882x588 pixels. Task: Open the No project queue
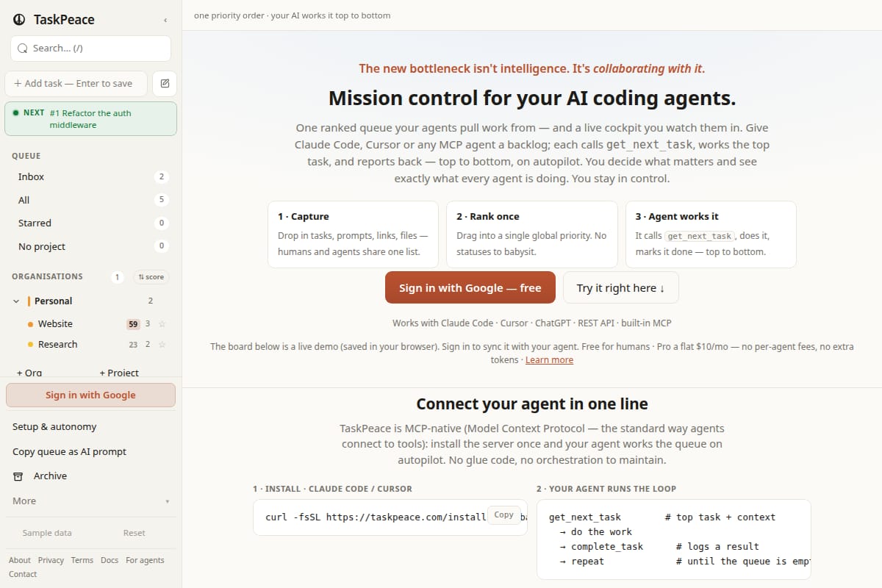tap(90, 247)
